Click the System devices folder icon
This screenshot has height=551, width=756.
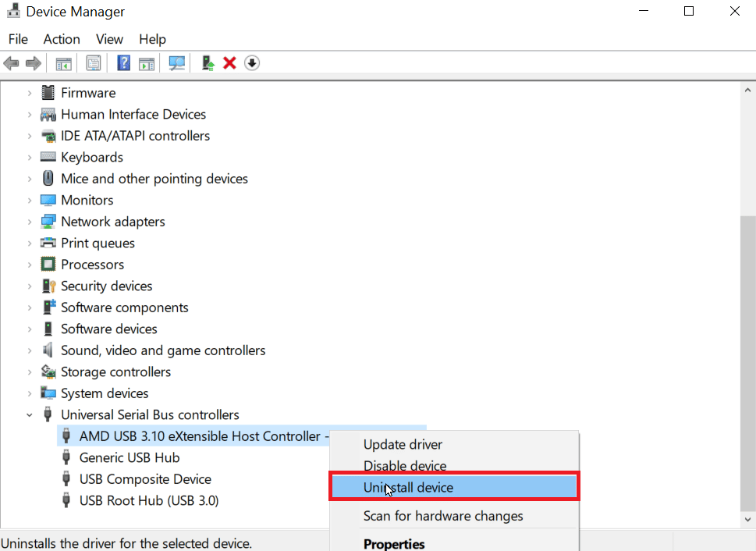48,393
